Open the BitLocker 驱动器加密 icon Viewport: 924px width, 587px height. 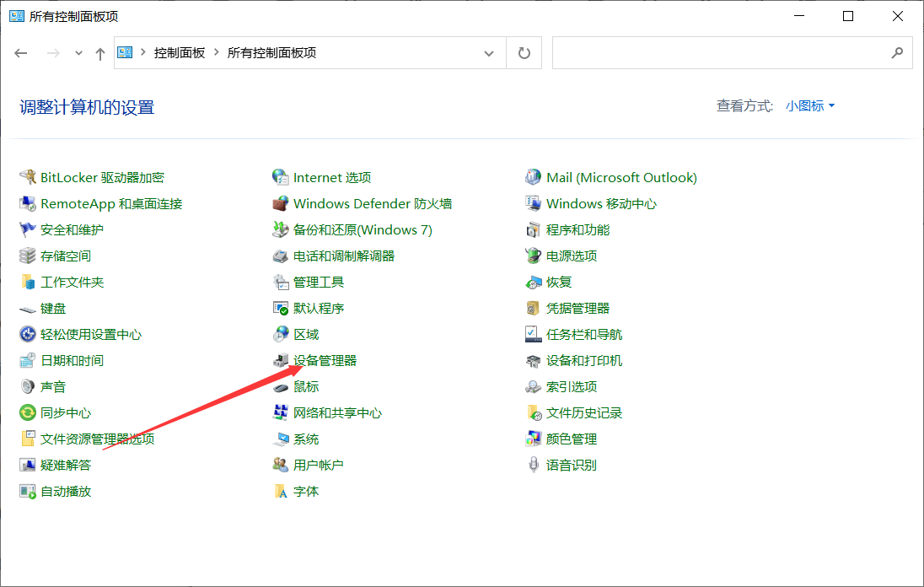(x=27, y=177)
